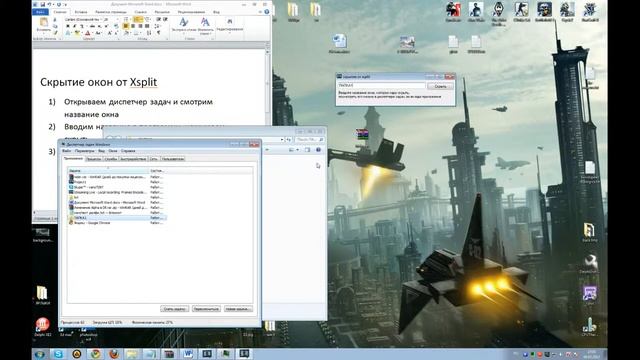Toggle Underline formatting in the Word ribbon
Viewport: 640px width, 360px height.
click(x=82, y=26)
